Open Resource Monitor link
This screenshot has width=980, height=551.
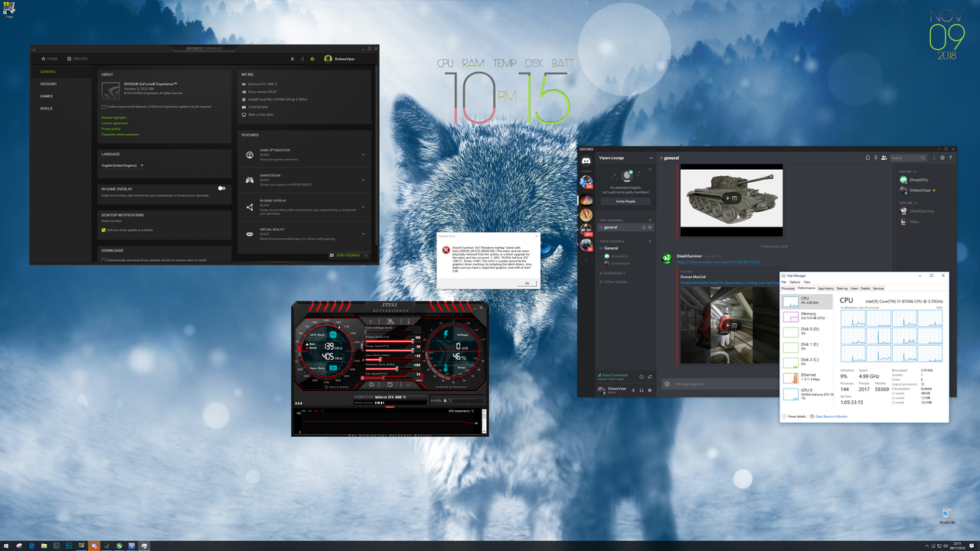tap(831, 416)
